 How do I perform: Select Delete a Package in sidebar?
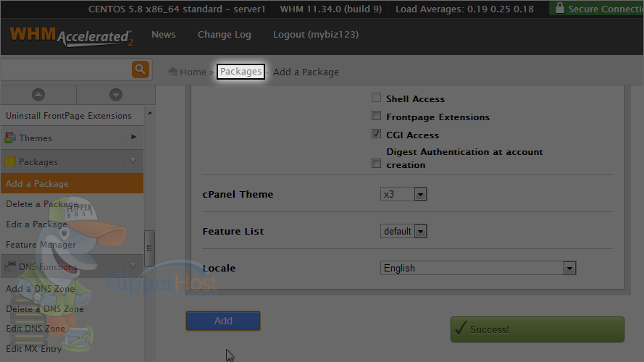(x=42, y=204)
